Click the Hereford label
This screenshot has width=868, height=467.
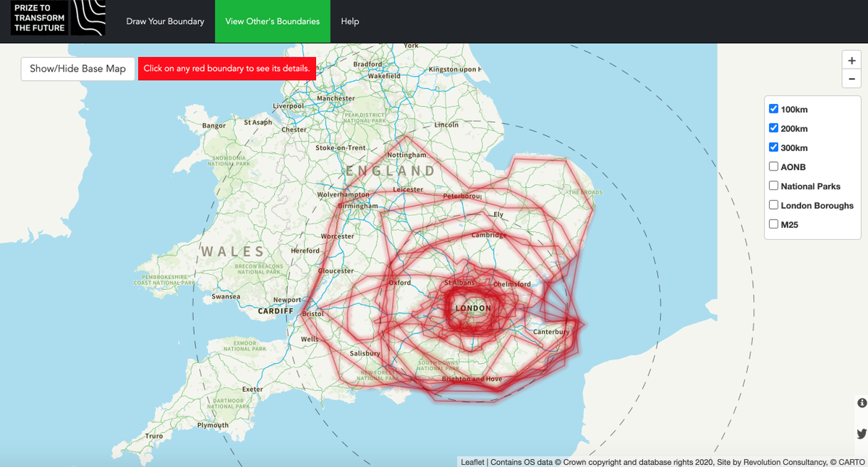coord(305,251)
